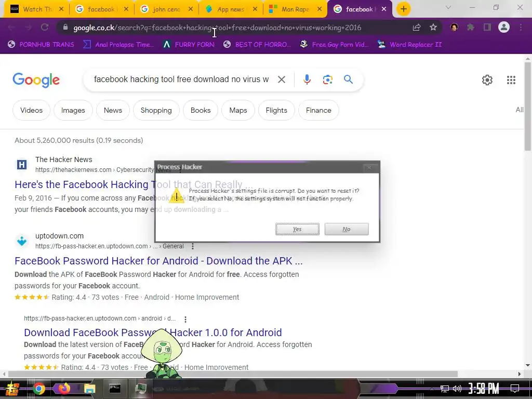Click the Windows Start button
This screenshot has height=399, width=532.
point(12,388)
